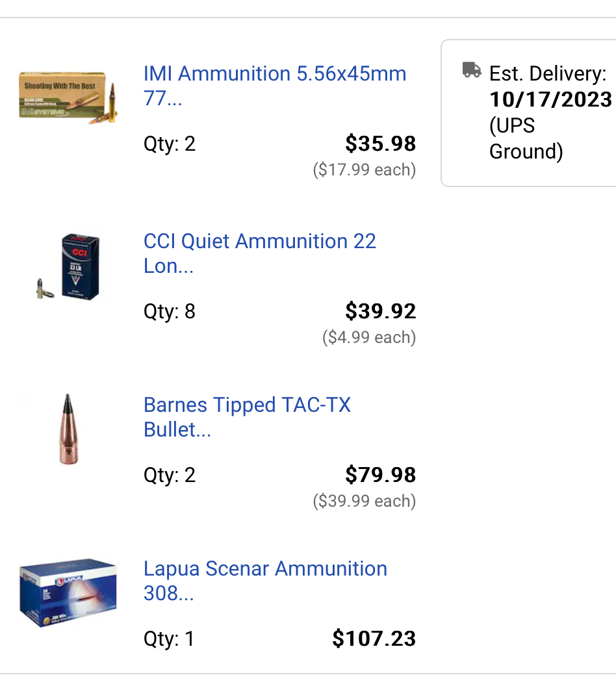This screenshot has height=686, width=616.
Task: Click the 10/17/2023 delivery date
Action: (551, 99)
